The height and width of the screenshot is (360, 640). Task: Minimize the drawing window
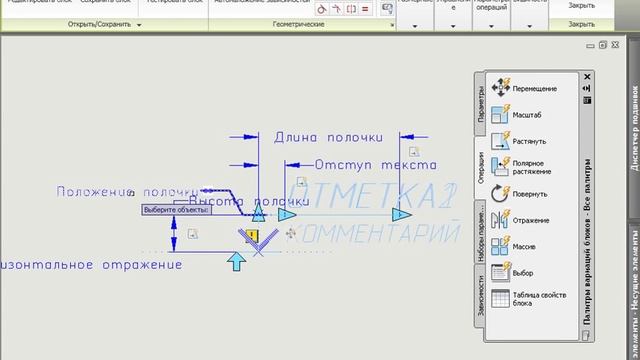click(590, 46)
